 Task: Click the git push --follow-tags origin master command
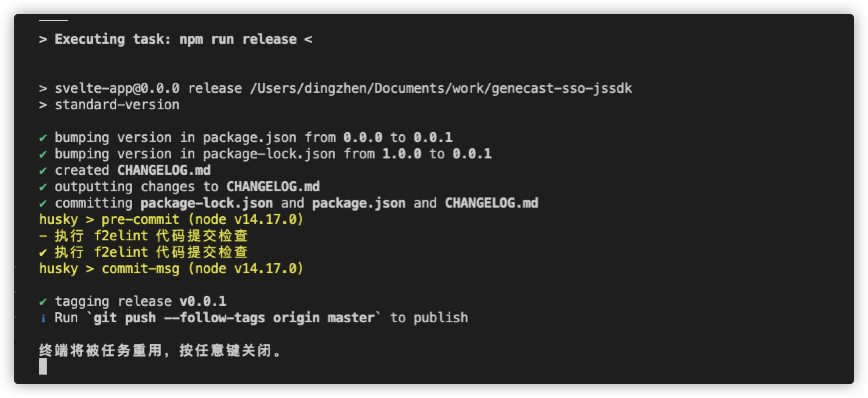[x=234, y=318]
